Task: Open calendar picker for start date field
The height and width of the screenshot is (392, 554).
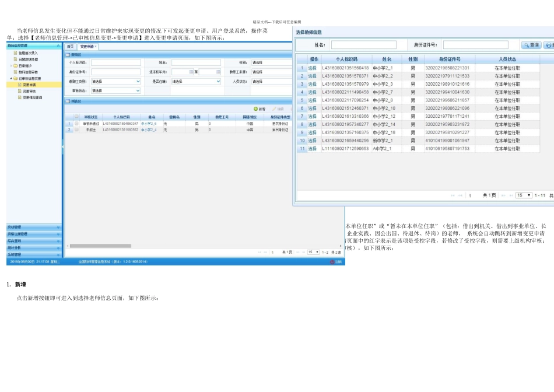Action: 191,72
